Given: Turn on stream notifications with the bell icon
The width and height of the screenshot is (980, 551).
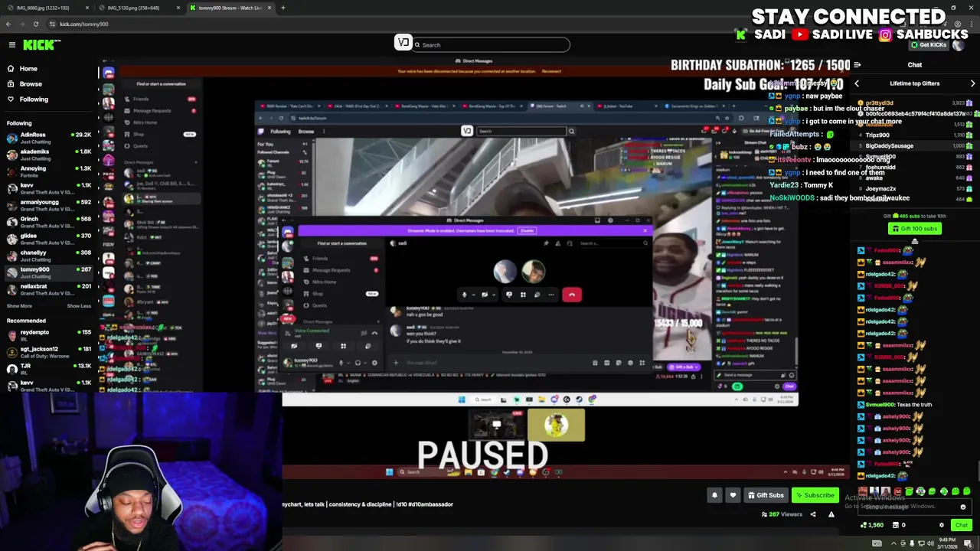Looking at the screenshot, I should click(x=714, y=495).
